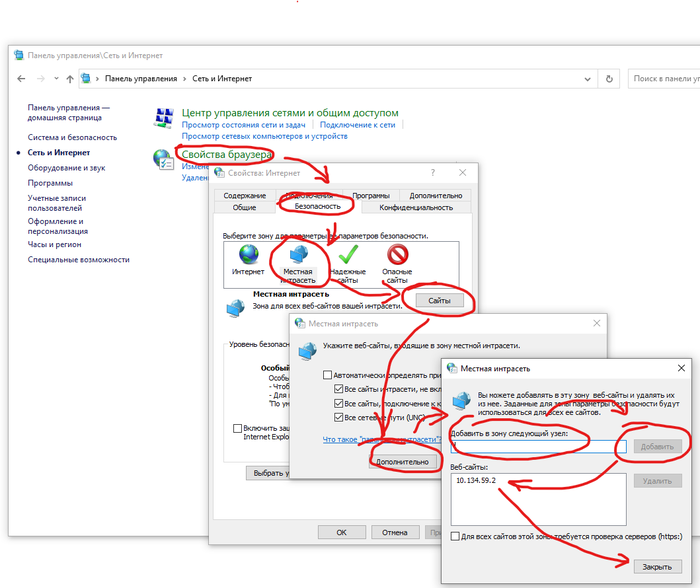Image resolution: width=700 pixels, height=588 pixels.
Task: Click the network and sharing center icon
Action: [x=163, y=119]
